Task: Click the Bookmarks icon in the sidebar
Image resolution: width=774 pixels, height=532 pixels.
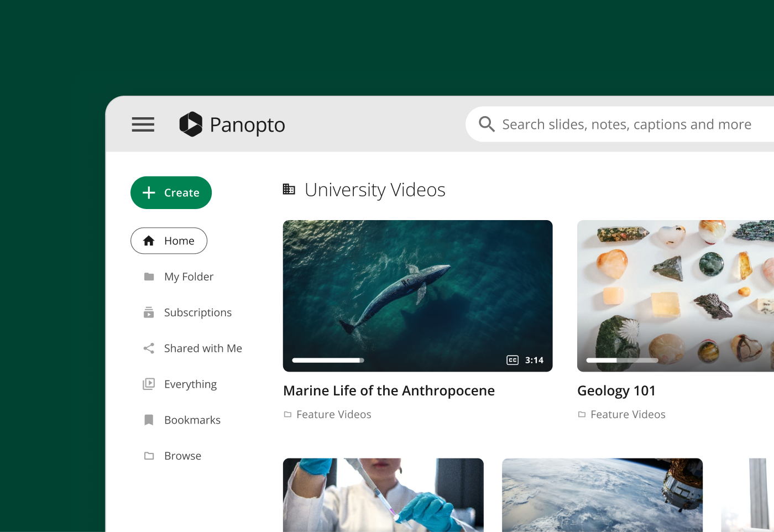Action: point(149,420)
